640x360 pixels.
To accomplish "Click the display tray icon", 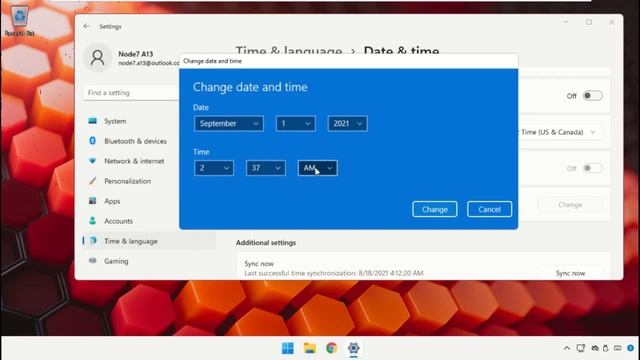I will (x=580, y=348).
